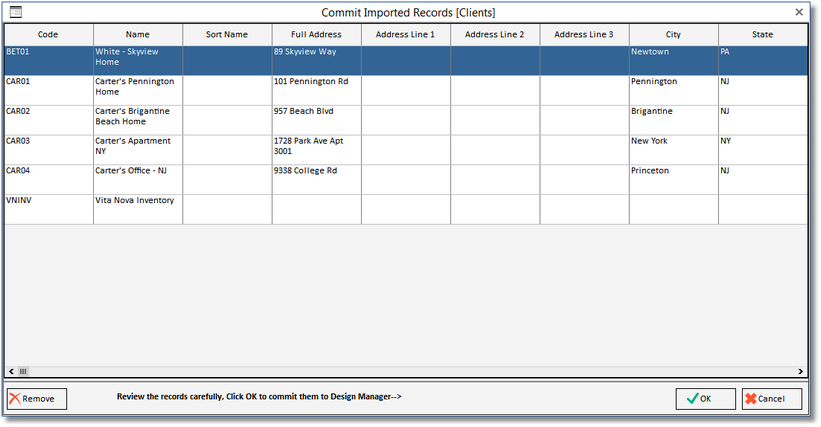Screen dimensions: 821x427
Task: Click the New York city cell
Action: point(673,150)
